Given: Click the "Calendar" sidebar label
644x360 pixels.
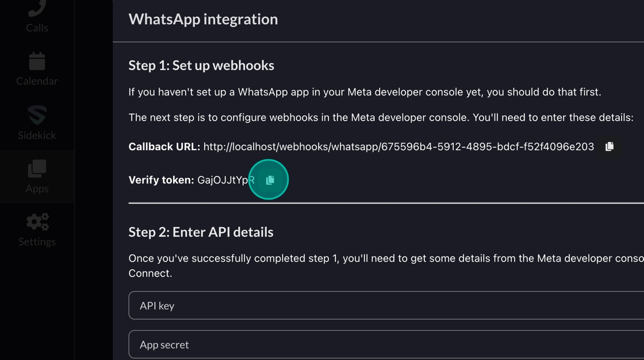Looking at the screenshot, I should coord(37,81).
